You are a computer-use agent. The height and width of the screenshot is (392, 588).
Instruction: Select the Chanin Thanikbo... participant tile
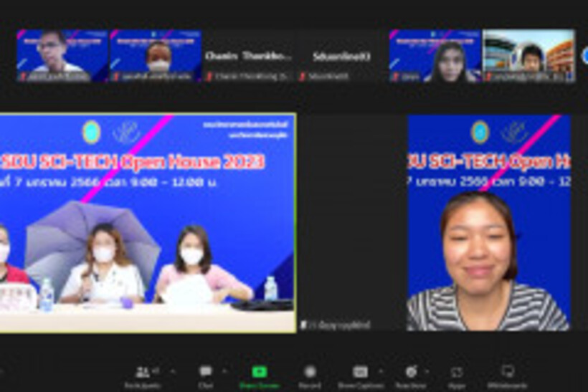249,55
